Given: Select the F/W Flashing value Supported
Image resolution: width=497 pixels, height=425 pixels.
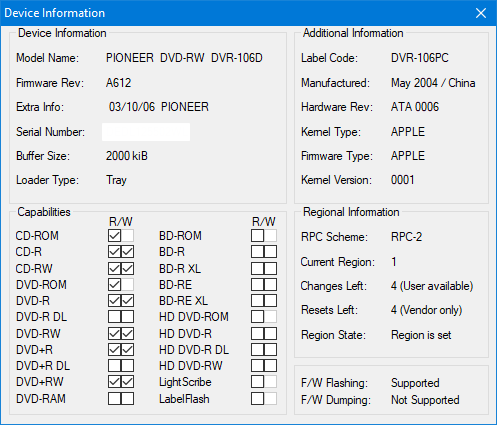Looking at the screenshot, I should coord(415,383).
